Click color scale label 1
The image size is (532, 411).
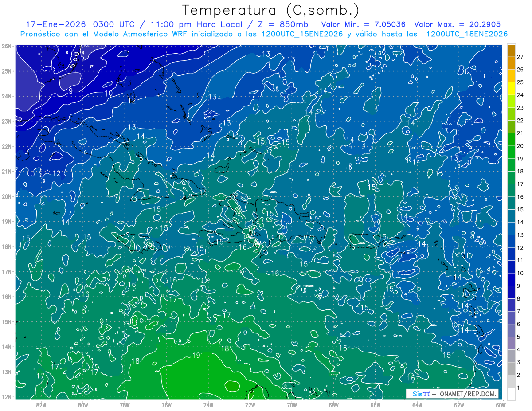518,388
